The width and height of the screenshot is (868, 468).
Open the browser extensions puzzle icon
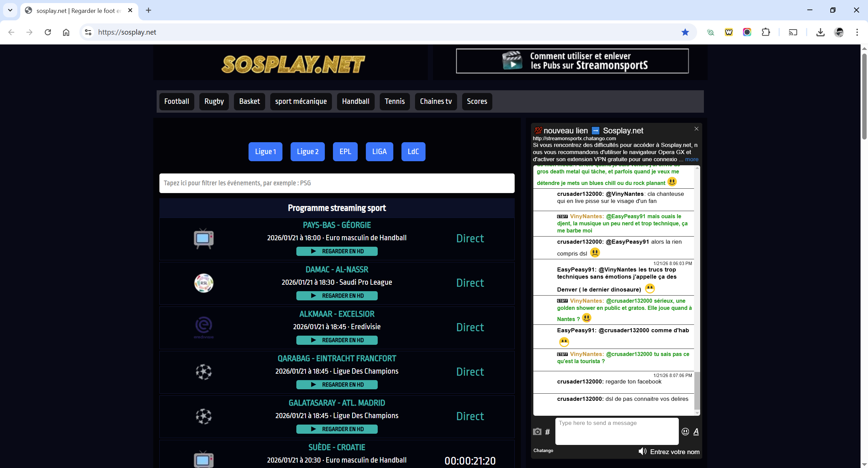coord(766,32)
